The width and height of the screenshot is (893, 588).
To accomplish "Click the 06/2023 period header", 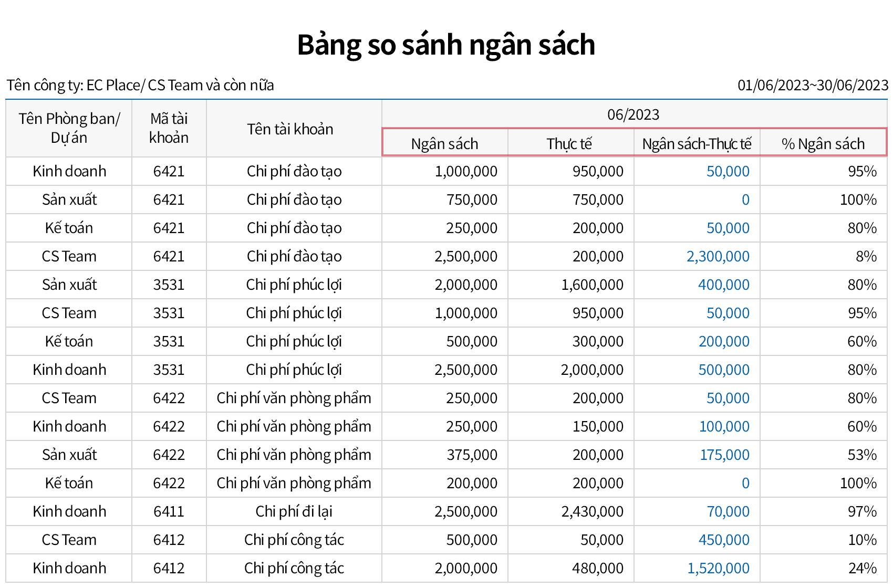I will [633, 114].
